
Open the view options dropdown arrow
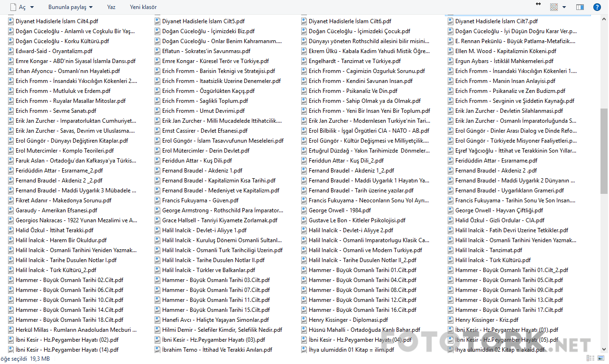tap(564, 7)
